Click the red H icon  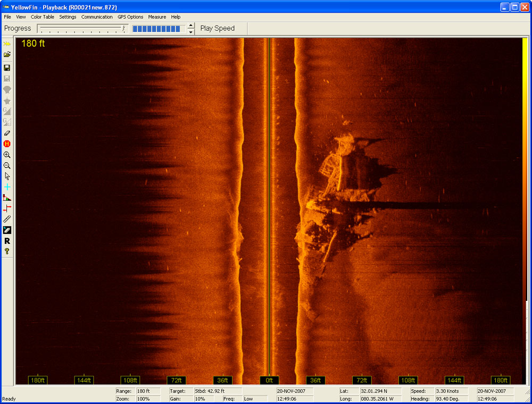(x=7, y=144)
